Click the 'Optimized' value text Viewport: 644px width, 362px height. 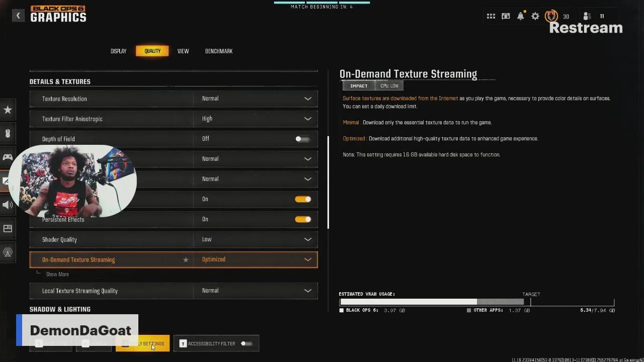pos(214,259)
